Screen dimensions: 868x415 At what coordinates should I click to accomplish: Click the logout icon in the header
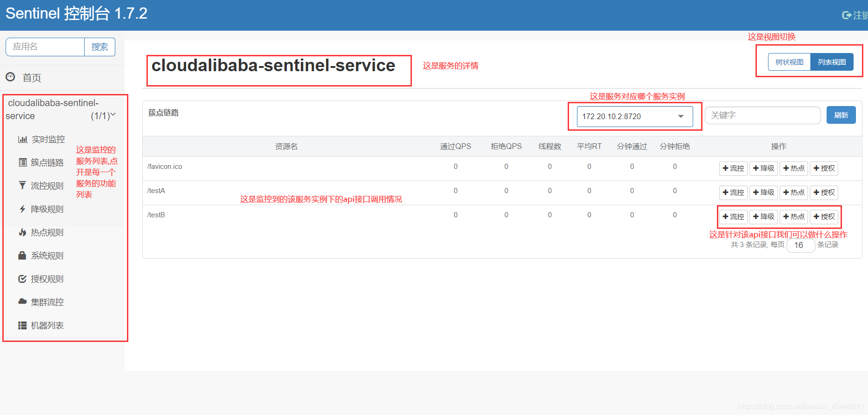[847, 15]
